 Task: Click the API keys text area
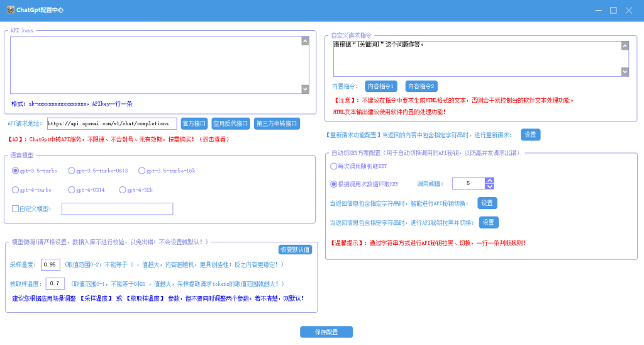[x=156, y=65]
